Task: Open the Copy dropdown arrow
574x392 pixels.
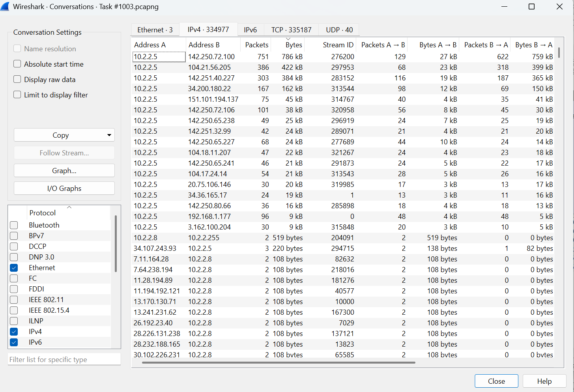Action: [x=109, y=135]
